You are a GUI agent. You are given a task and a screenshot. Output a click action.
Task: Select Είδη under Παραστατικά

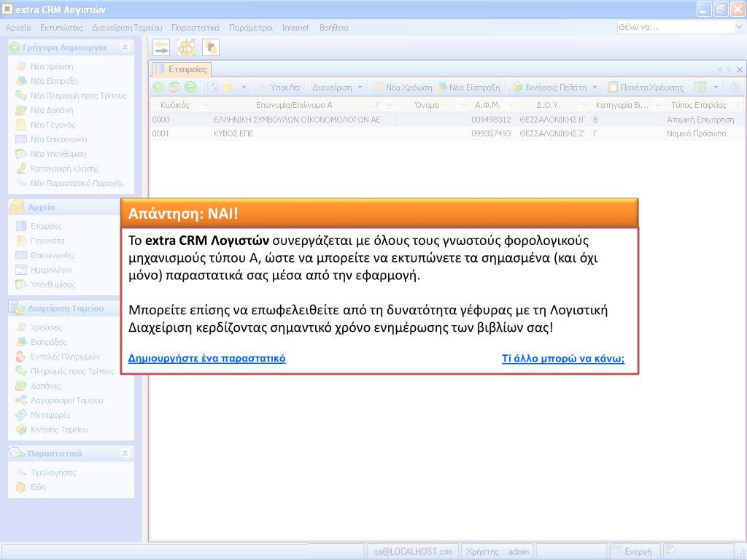(31, 487)
